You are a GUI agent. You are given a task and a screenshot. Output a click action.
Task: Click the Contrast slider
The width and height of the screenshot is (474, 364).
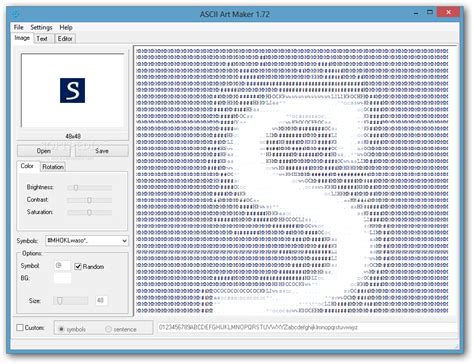[x=90, y=200]
